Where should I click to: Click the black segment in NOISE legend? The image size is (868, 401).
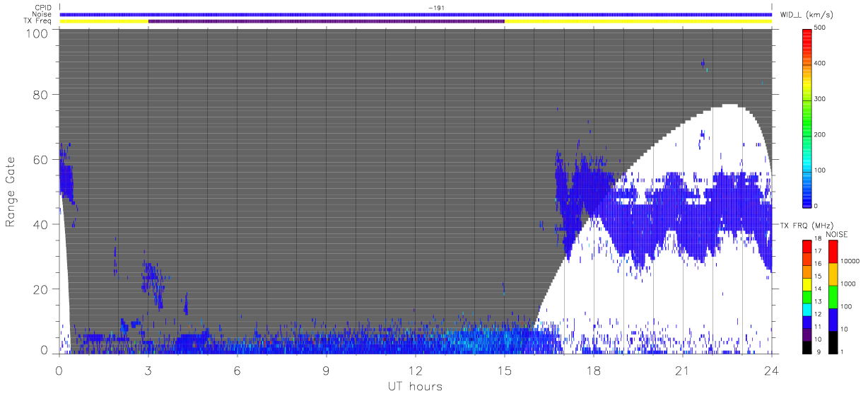833,342
